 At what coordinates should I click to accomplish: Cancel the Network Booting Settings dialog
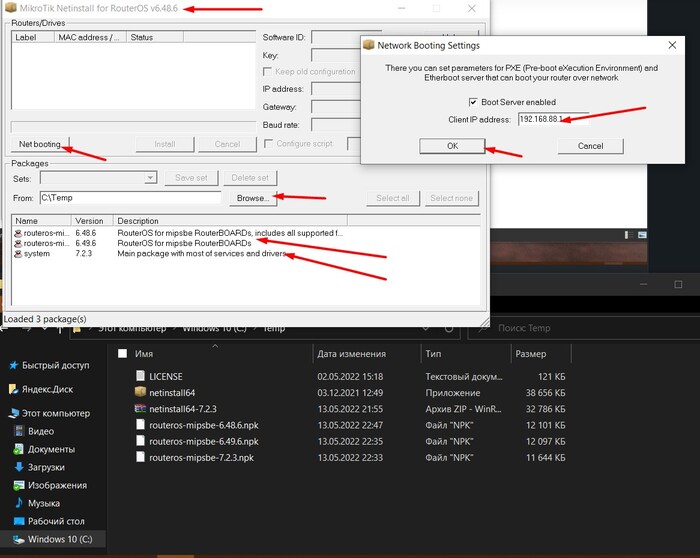[x=590, y=146]
